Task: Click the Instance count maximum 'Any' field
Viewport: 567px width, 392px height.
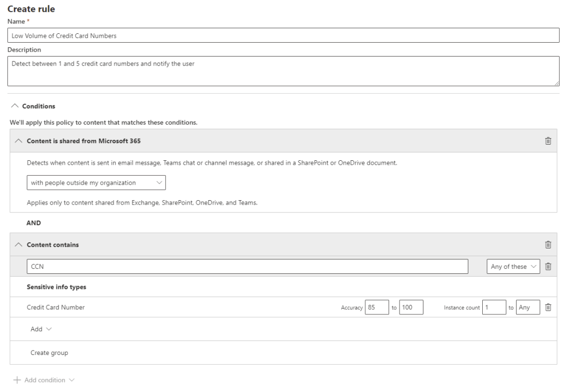Action: [528, 307]
